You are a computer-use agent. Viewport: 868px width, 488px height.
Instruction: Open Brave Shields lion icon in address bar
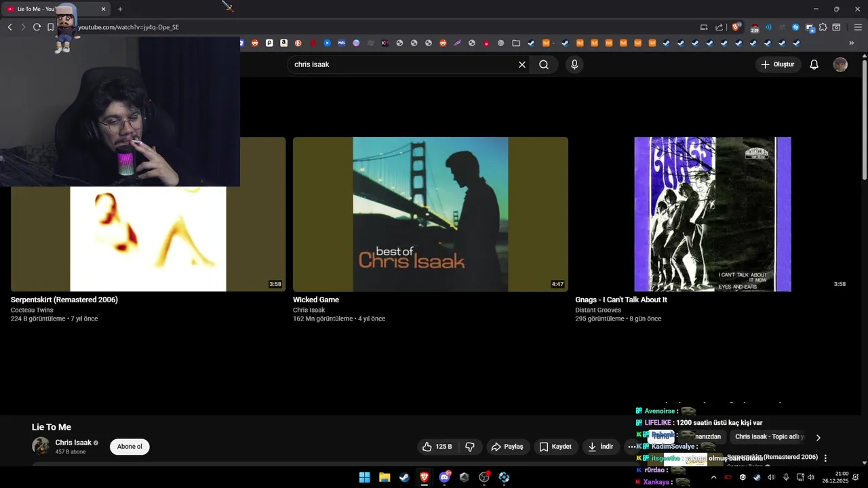tap(736, 27)
